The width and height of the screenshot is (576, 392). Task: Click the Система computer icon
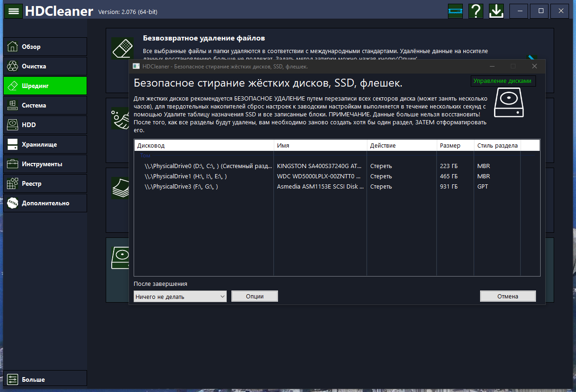[x=13, y=105]
